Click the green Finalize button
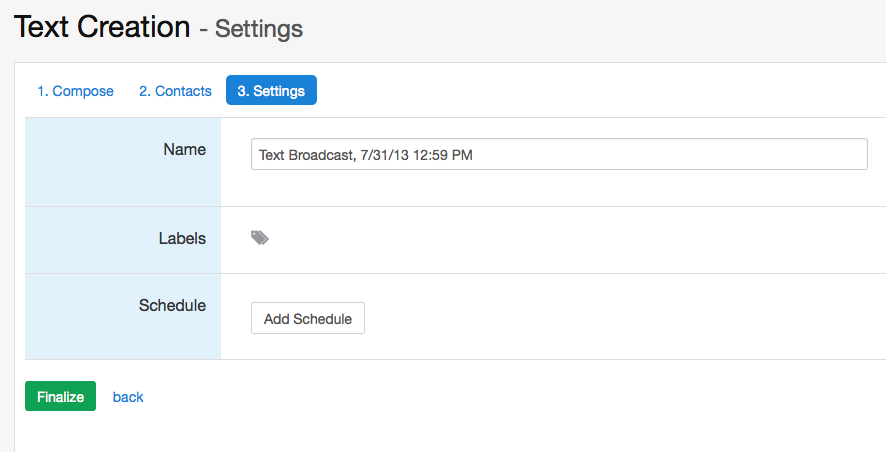Screen dimensions: 886x452 (x=60, y=396)
